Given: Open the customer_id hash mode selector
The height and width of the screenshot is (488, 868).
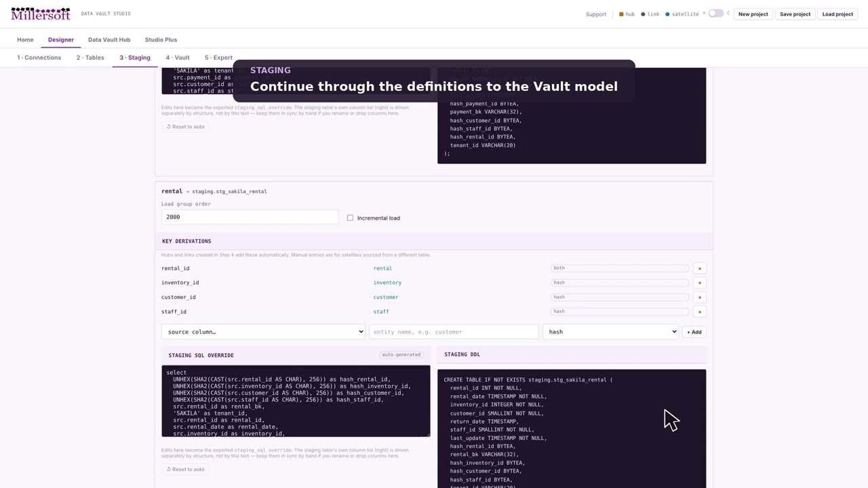Looking at the screenshot, I should [x=620, y=297].
